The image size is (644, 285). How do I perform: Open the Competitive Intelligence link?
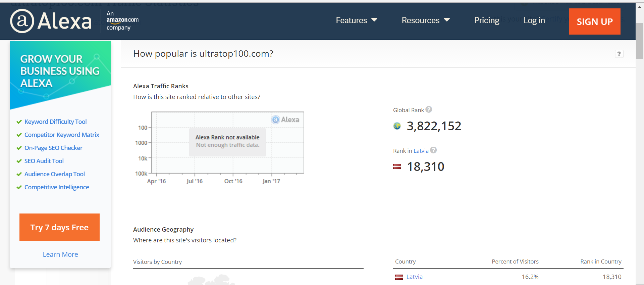click(57, 187)
